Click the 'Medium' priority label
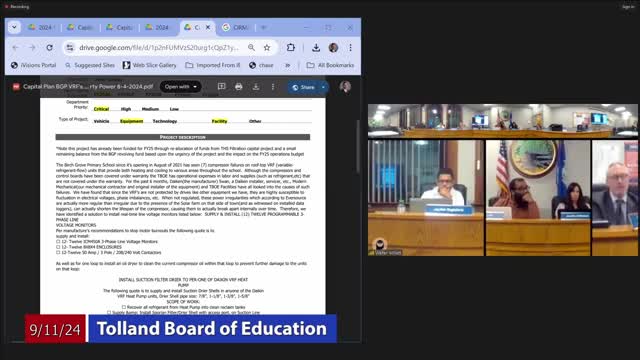 150,109
